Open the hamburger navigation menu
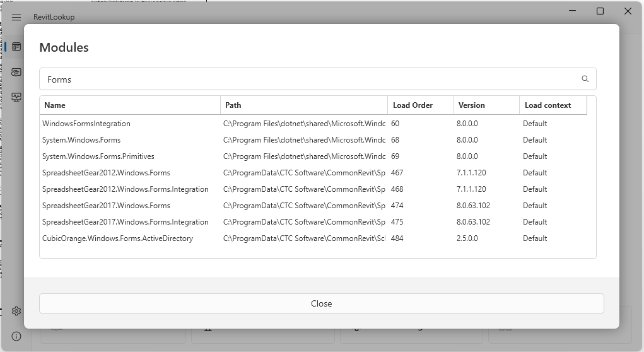 pos(16,17)
